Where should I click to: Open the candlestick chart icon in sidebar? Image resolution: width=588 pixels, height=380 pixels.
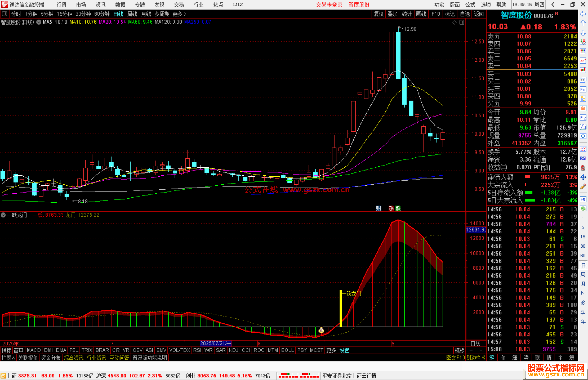point(583,70)
